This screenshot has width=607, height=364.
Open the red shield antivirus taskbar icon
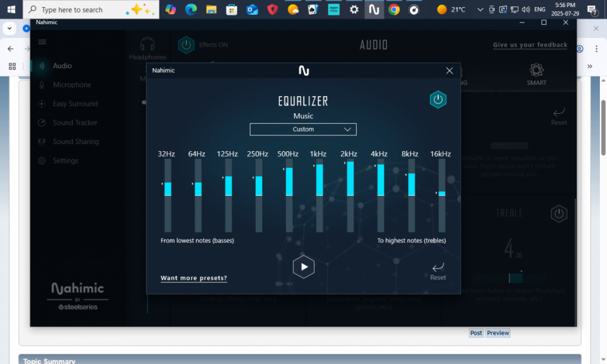273,9
